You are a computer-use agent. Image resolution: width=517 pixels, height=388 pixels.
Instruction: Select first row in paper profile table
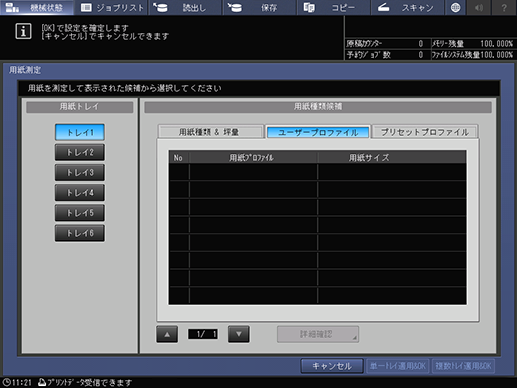[x=318, y=172]
